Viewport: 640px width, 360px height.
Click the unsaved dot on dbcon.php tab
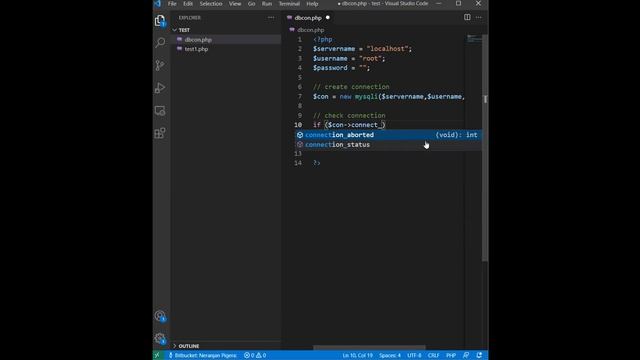327,18
